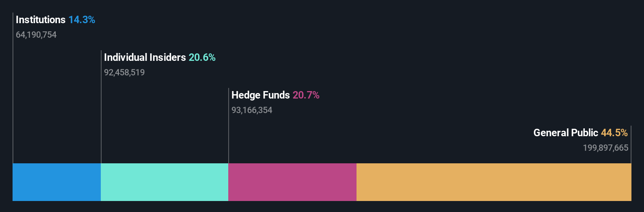Click the 199,897,665 share count
This screenshot has height=212, width=644.
point(605,148)
